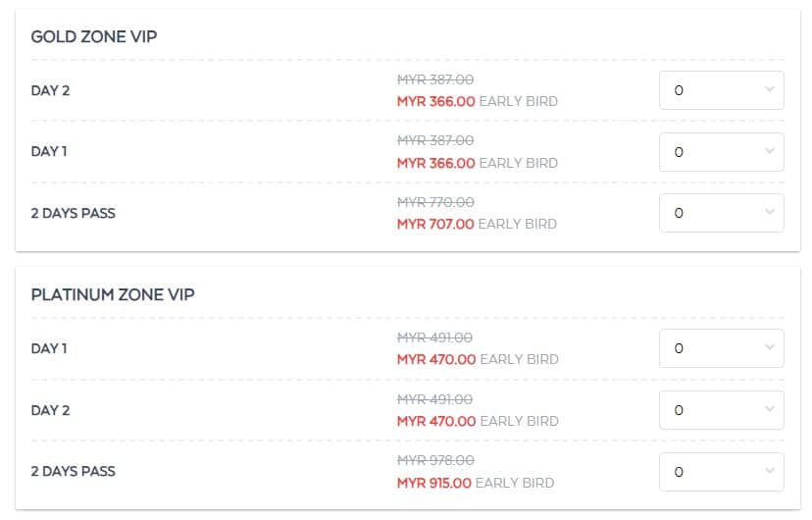Screen dimensions: 812x520
Task: Click the GOLD ZONE VIP heading
Action: coord(94,36)
